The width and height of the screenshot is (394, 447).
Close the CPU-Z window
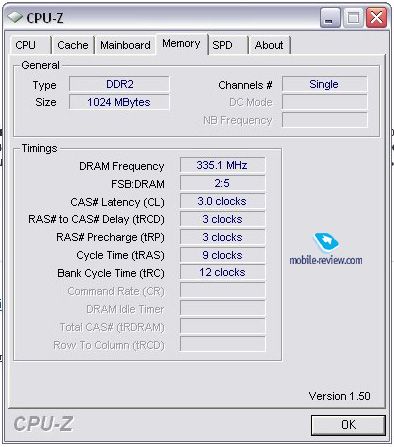coord(376,18)
